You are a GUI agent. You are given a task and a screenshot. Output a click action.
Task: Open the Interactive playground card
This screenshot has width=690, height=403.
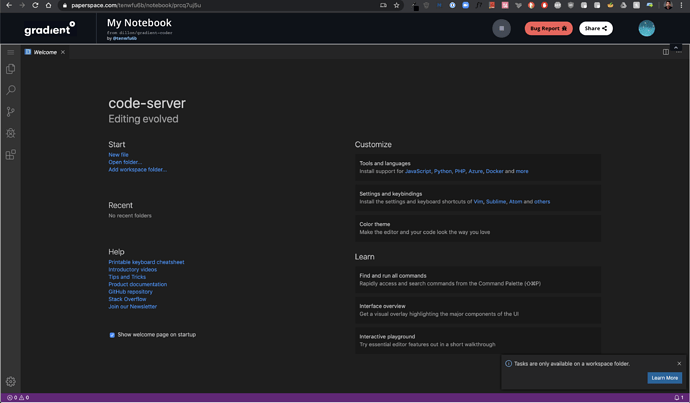pos(478,340)
